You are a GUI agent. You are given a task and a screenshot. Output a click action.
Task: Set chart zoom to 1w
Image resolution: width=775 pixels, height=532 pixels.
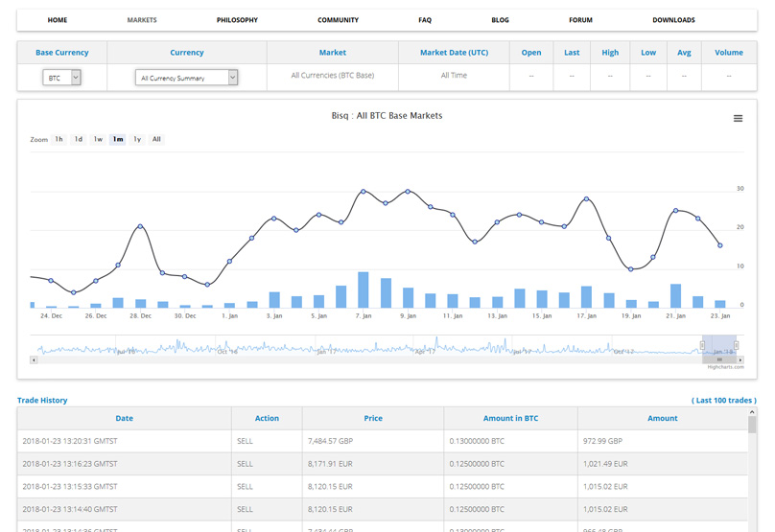[98, 139]
